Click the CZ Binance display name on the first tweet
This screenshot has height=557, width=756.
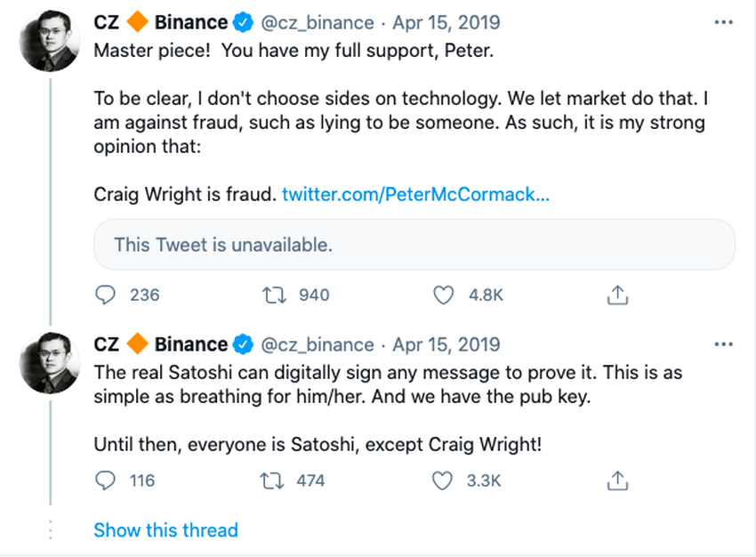tap(160, 23)
